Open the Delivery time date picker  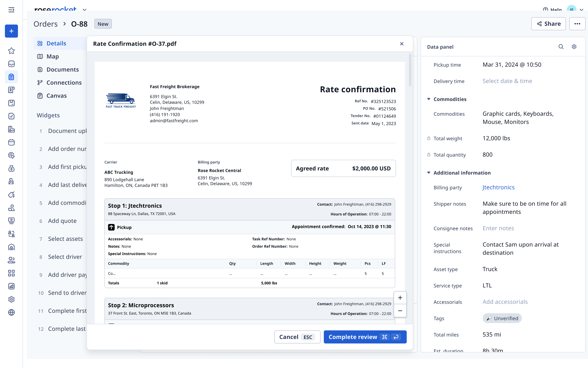[x=507, y=81]
